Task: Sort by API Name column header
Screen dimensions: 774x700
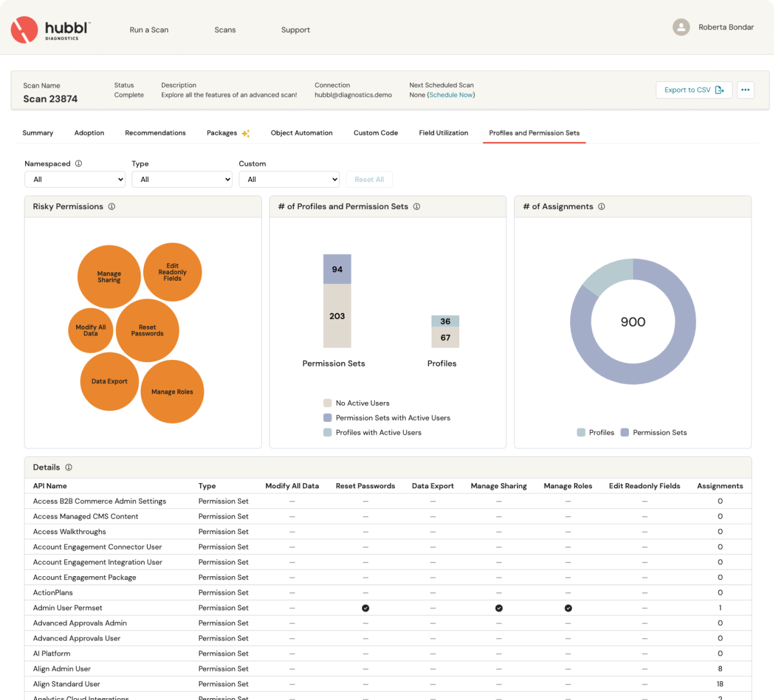Action: pyautogui.click(x=50, y=486)
